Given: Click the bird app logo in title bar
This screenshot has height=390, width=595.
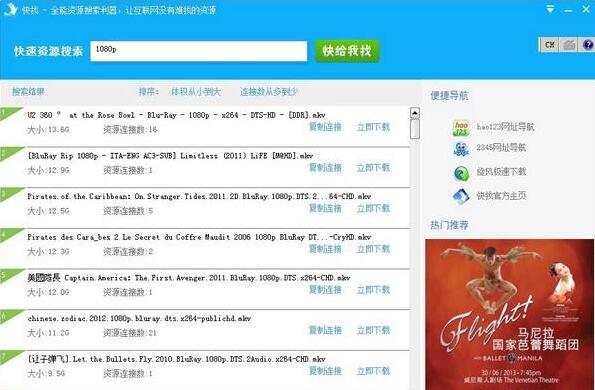Looking at the screenshot, I should point(9,9).
